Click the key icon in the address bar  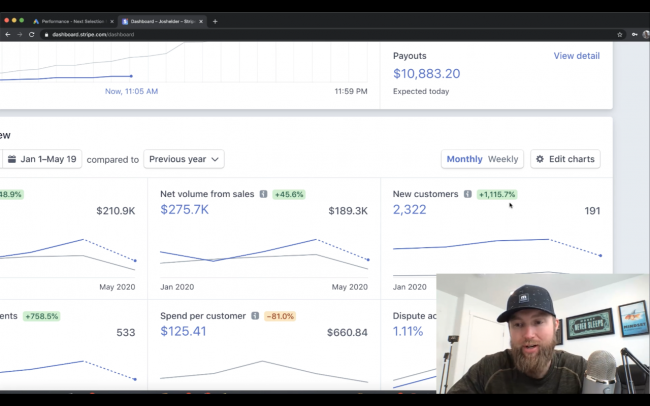point(635,34)
